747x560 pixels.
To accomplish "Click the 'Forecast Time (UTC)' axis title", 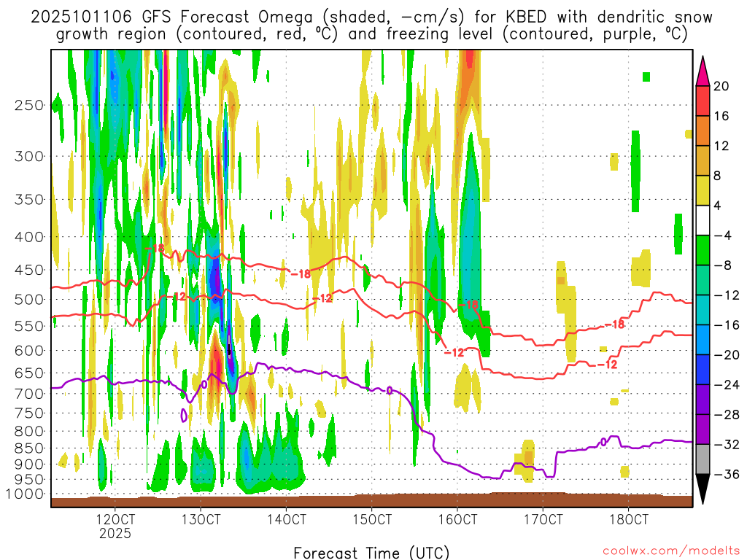I will [371, 553].
